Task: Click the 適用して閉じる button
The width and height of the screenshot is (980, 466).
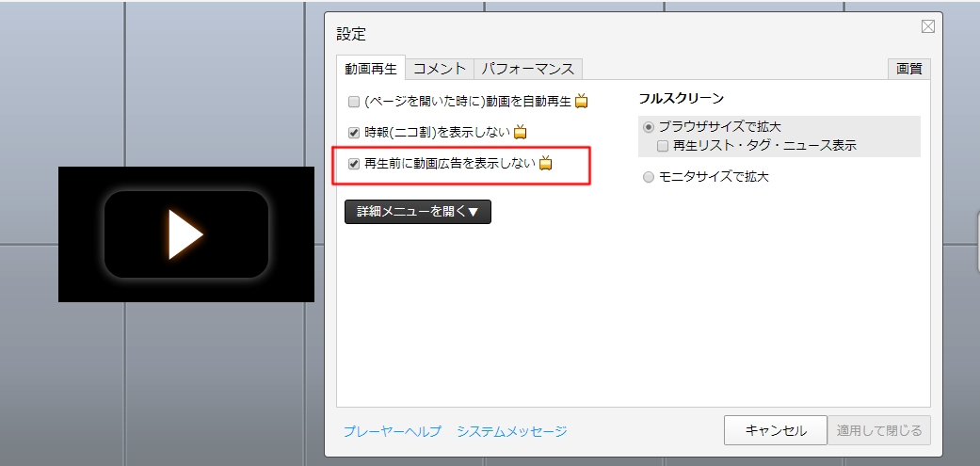Action: 881,430
